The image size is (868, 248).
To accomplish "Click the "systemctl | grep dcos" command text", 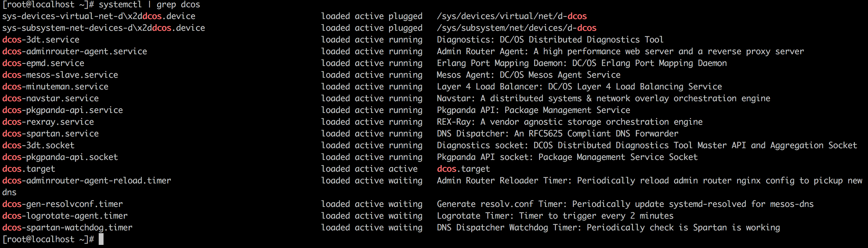I will tap(149, 5).
